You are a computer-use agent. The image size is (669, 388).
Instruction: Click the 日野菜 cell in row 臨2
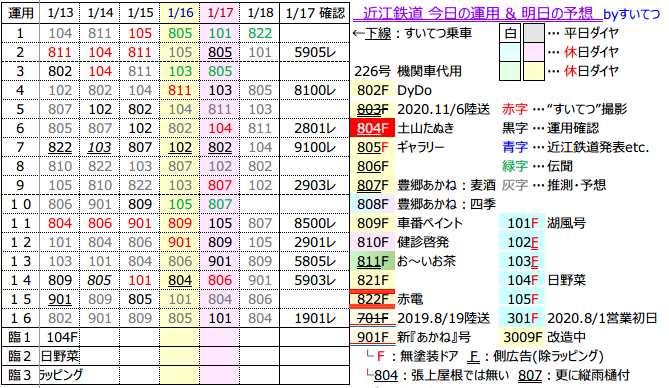pos(60,356)
